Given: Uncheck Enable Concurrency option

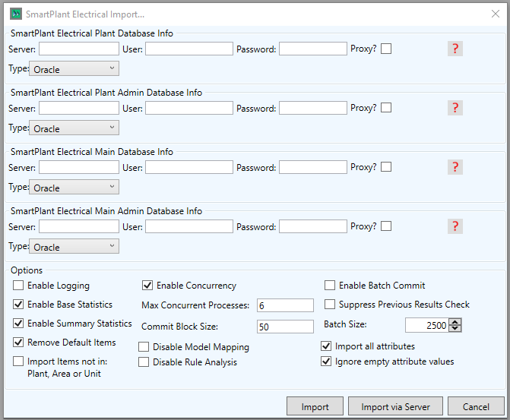Looking at the screenshot, I should click(147, 286).
